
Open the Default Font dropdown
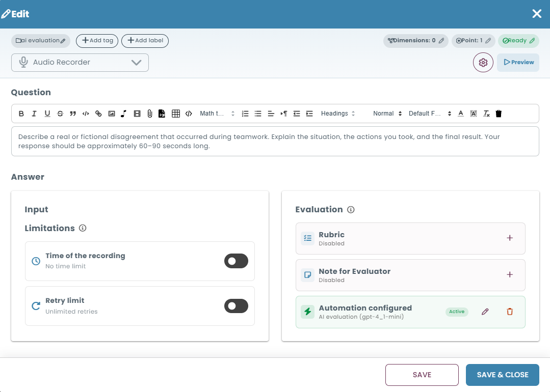tap(430, 114)
